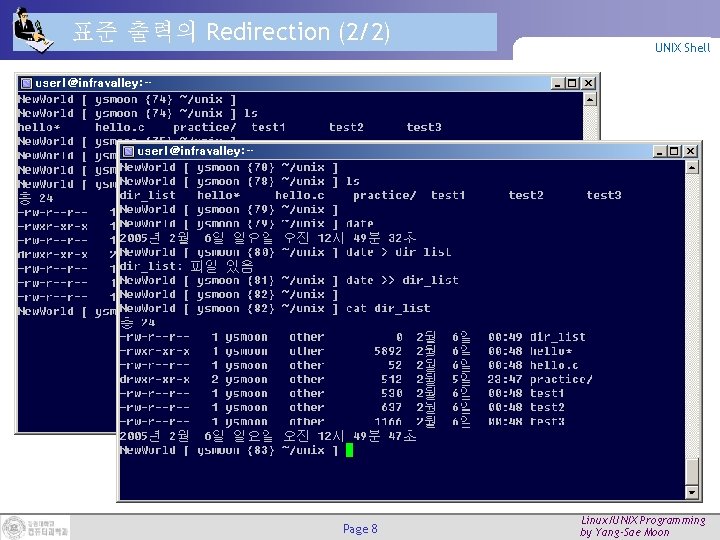This screenshot has height=540, width=720.
Task: Click 'drwxr-xr-x' permissions in front terminal
Action: [x=155, y=379]
